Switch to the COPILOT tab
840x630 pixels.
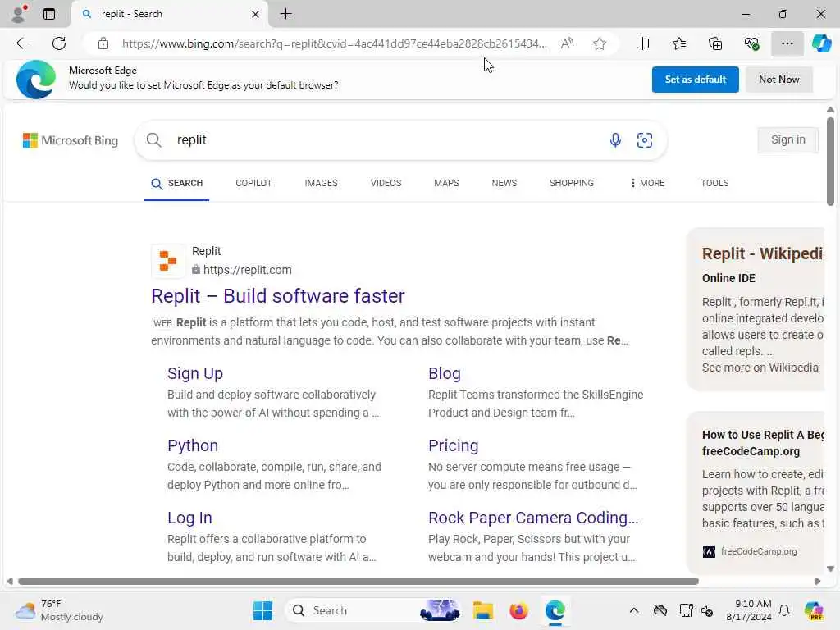click(x=253, y=183)
